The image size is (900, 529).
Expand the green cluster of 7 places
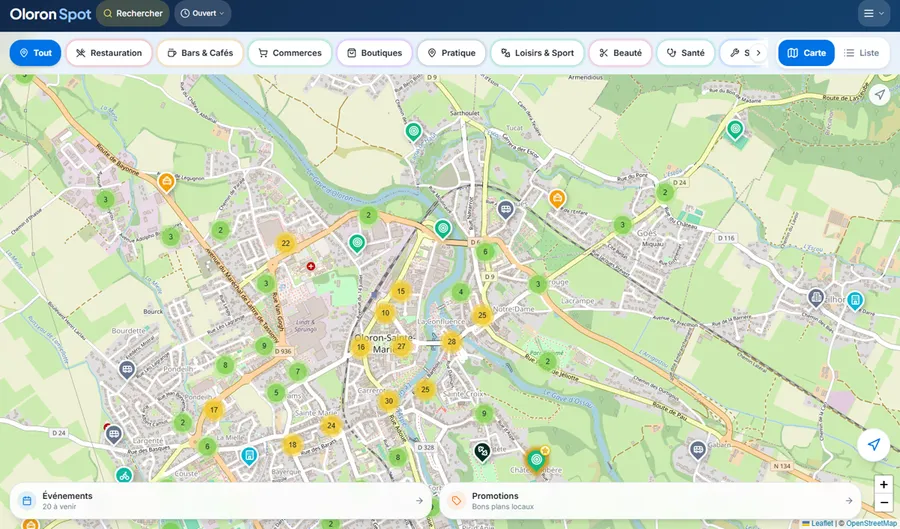297,372
